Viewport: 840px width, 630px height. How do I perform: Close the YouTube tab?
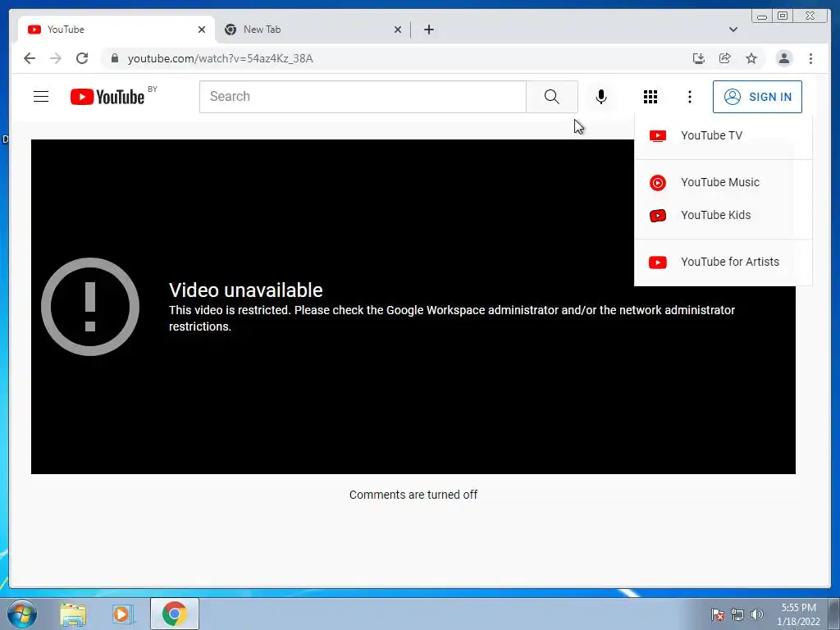tap(202, 30)
